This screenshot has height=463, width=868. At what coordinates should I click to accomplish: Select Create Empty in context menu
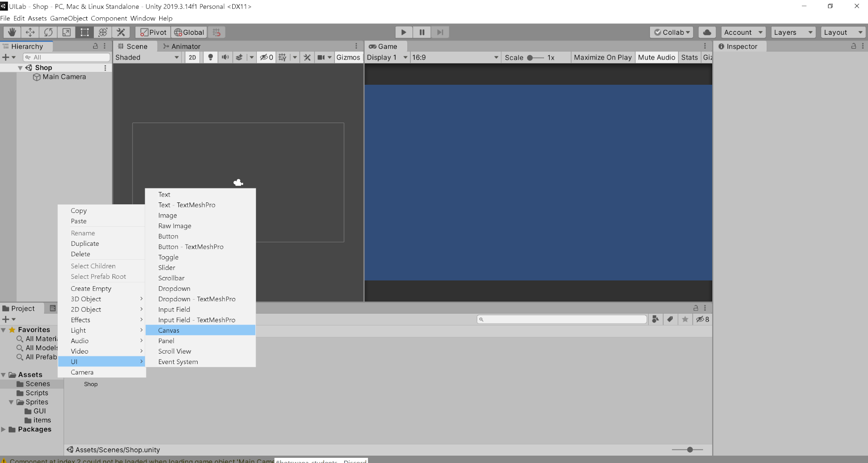[102, 288]
